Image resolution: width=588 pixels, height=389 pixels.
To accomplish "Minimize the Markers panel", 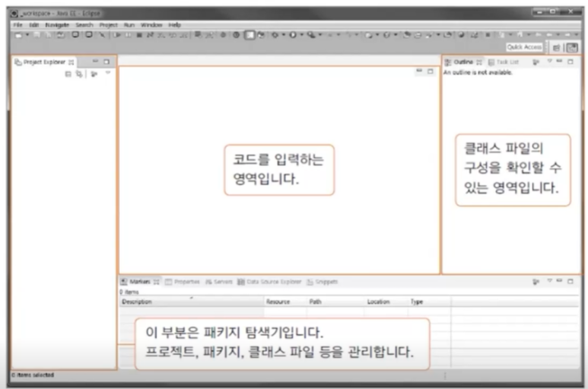I will 560,281.
